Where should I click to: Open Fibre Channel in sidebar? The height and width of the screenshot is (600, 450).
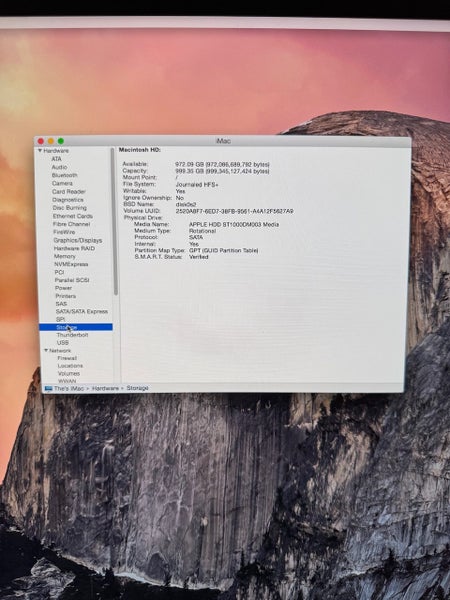[72, 224]
